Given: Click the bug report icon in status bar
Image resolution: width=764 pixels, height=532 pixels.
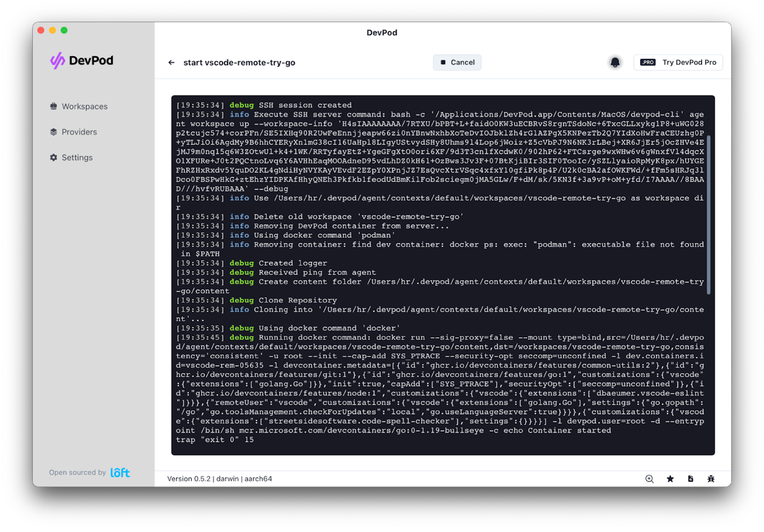Looking at the screenshot, I should 711,479.
